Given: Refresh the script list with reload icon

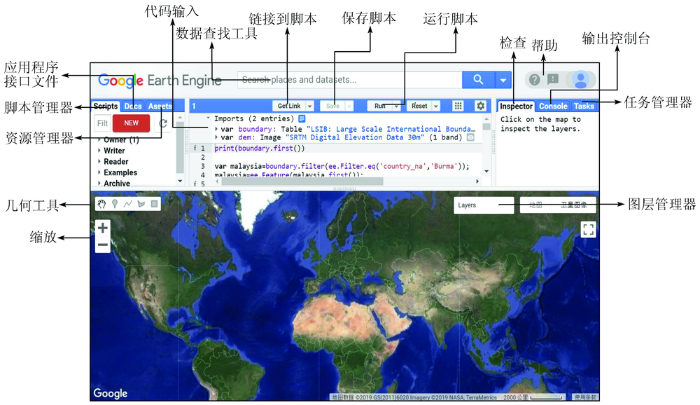Looking at the screenshot, I should tap(163, 123).
